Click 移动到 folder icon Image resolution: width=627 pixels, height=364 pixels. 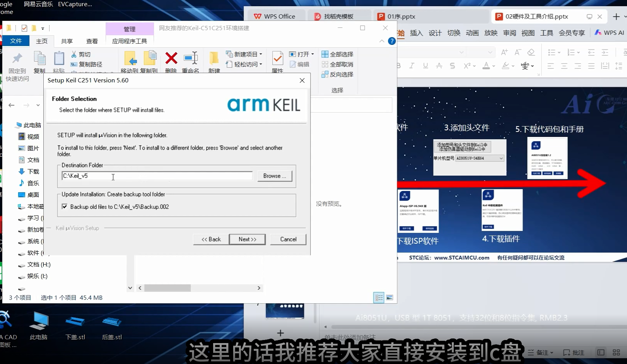(130, 58)
